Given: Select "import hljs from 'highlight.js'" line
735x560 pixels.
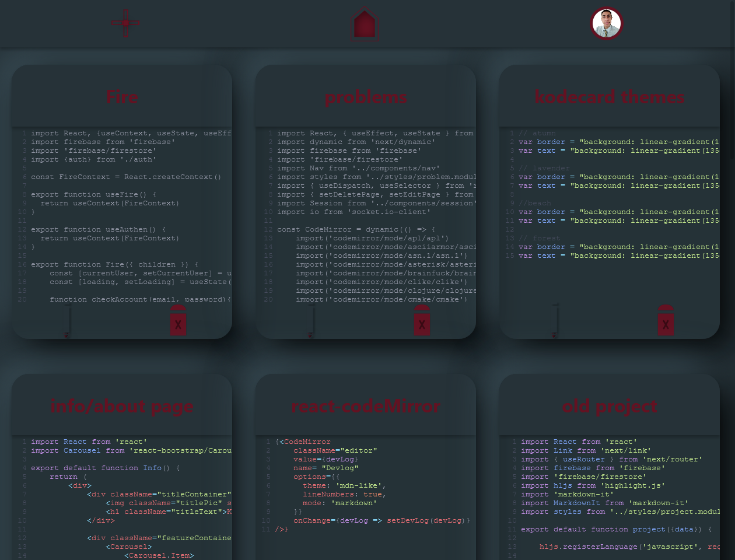Looking at the screenshot, I should coord(593,485).
